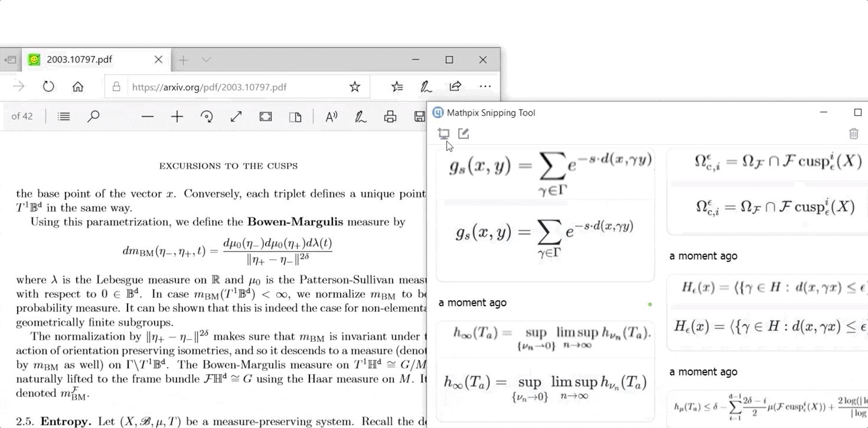Image resolution: width=868 pixels, height=428 pixels.
Task: Open the favorites hub in Edge
Action: (396, 86)
